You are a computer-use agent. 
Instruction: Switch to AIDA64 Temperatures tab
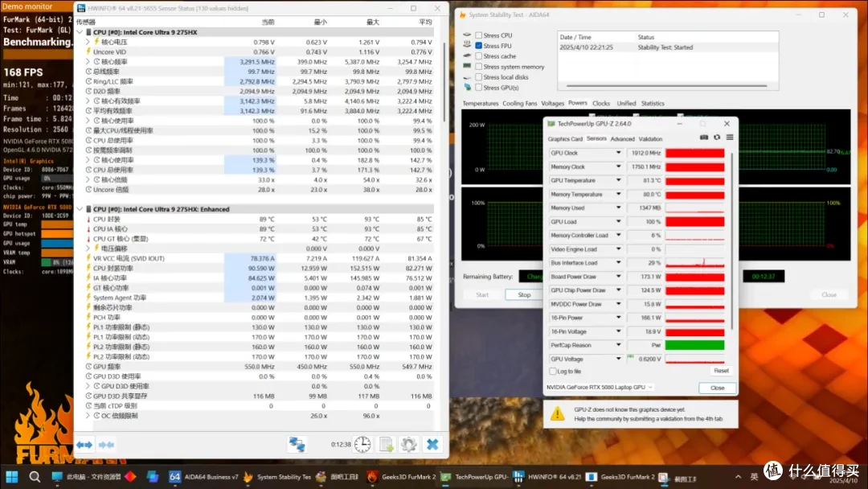pyautogui.click(x=480, y=104)
